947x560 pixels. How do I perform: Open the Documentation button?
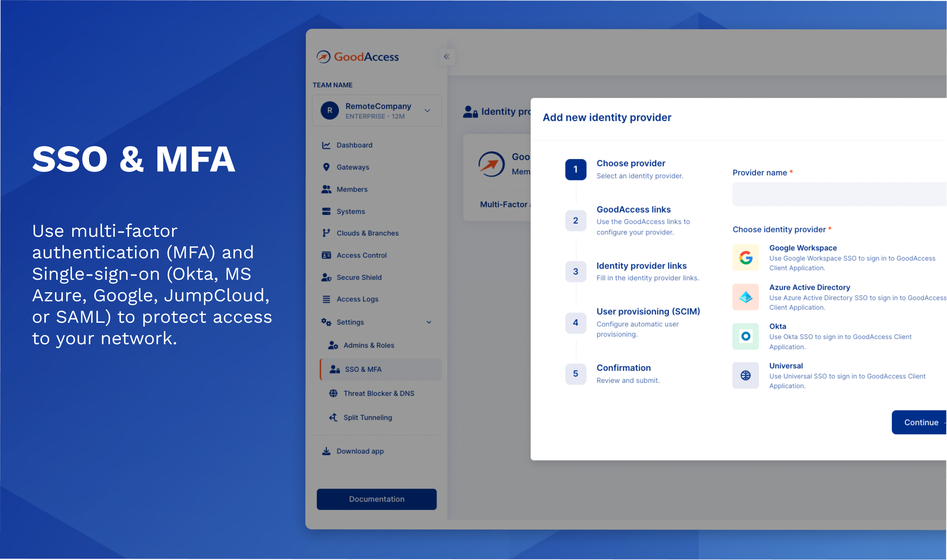pos(376,499)
